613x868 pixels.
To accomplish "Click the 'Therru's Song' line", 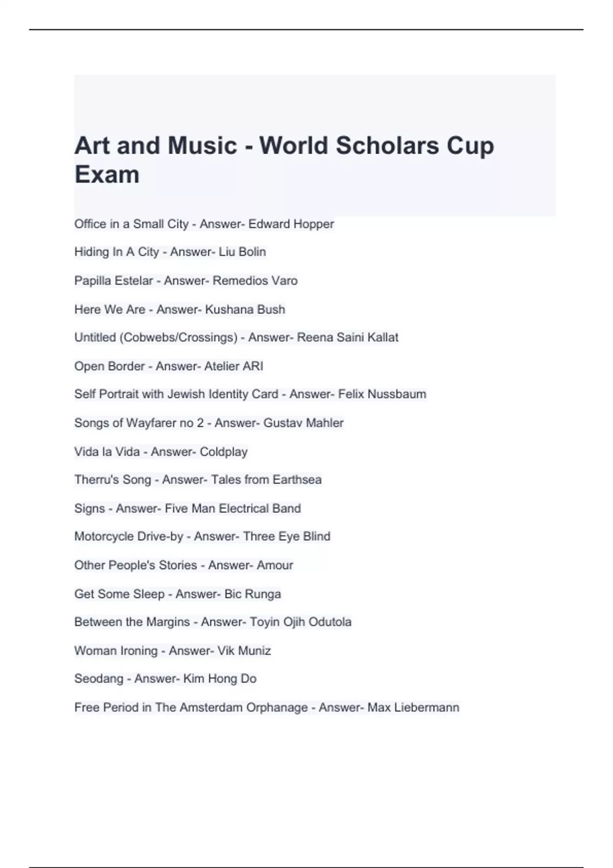I will tap(198, 480).
